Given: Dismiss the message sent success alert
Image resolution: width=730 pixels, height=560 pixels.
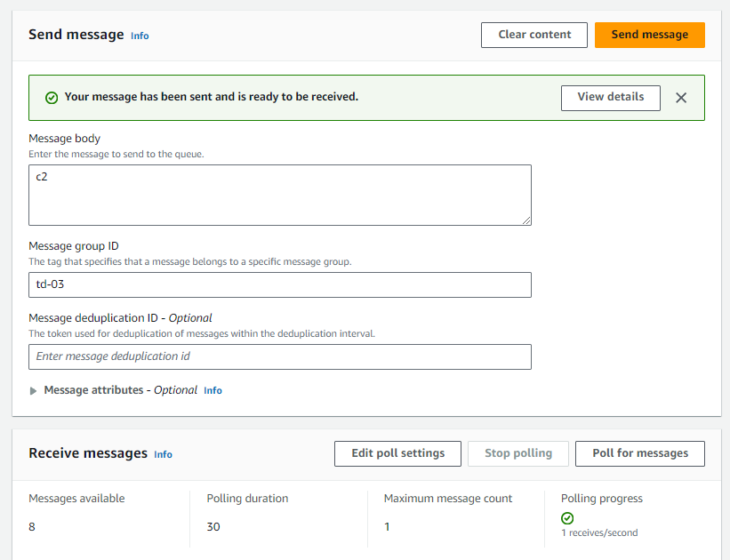Looking at the screenshot, I should [681, 98].
